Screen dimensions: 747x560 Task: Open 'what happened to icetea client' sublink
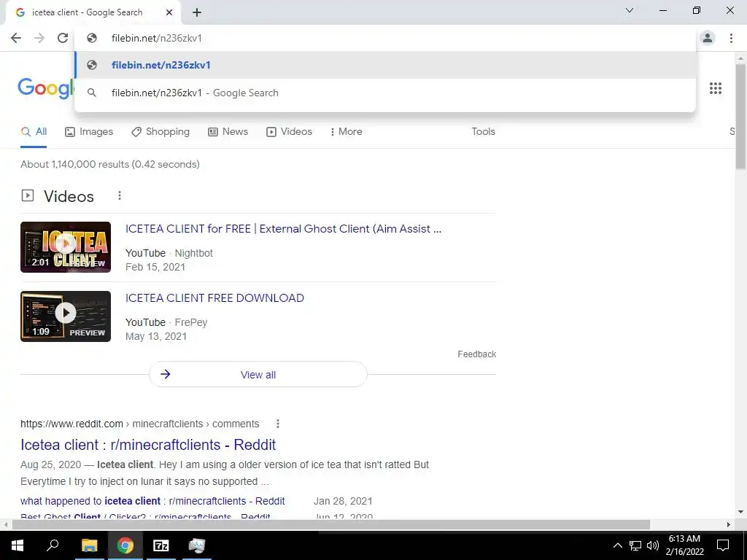(x=152, y=502)
